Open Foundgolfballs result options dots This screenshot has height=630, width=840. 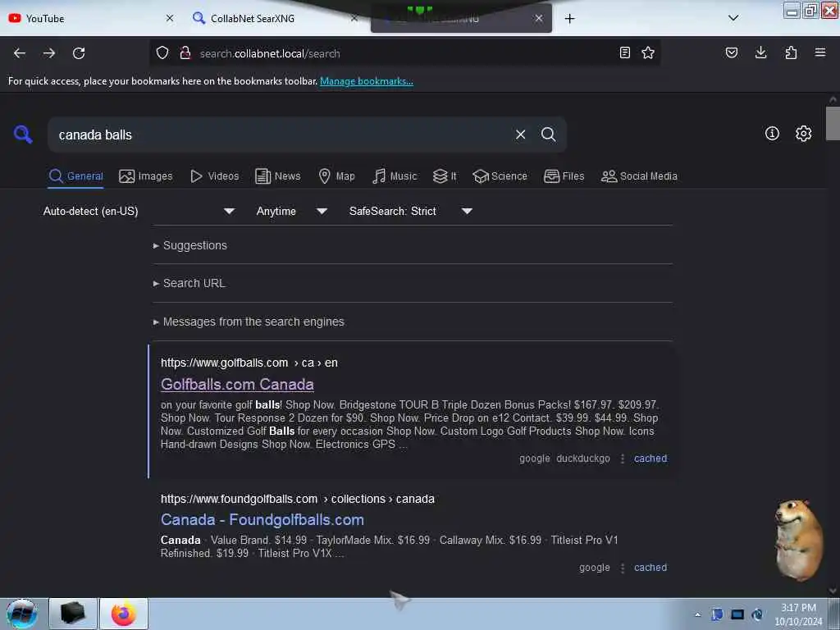623,568
